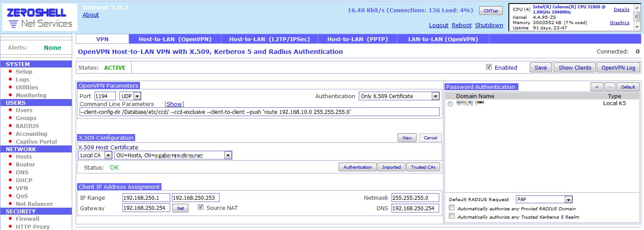Switch to Host-to-LAN (L2TP/IPSec) tab
Viewport: 644px width, 230px height.
[269, 39]
